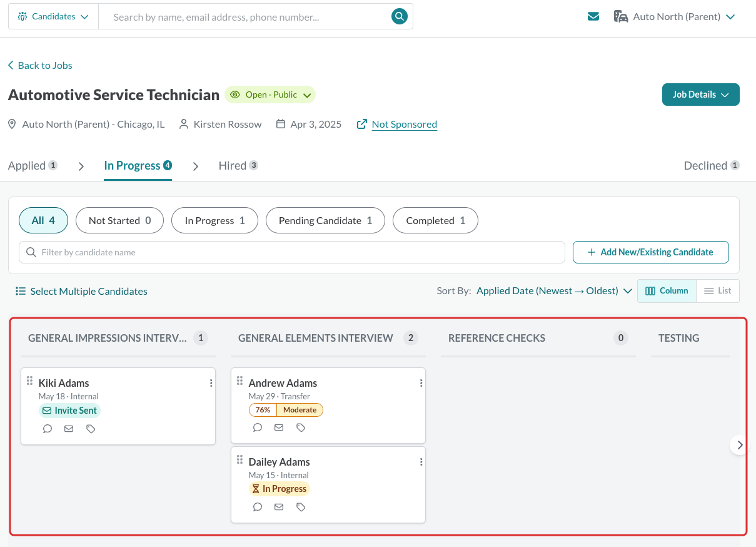This screenshot has height=547, width=756.
Task: Click tag icon on Andrew Adams card
Action: pyautogui.click(x=301, y=427)
